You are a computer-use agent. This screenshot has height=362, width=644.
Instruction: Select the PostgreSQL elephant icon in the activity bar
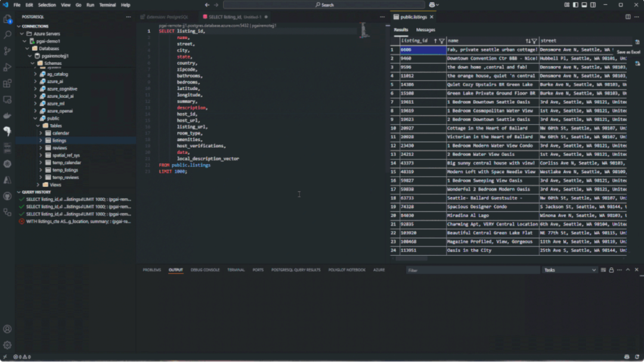[x=7, y=131]
